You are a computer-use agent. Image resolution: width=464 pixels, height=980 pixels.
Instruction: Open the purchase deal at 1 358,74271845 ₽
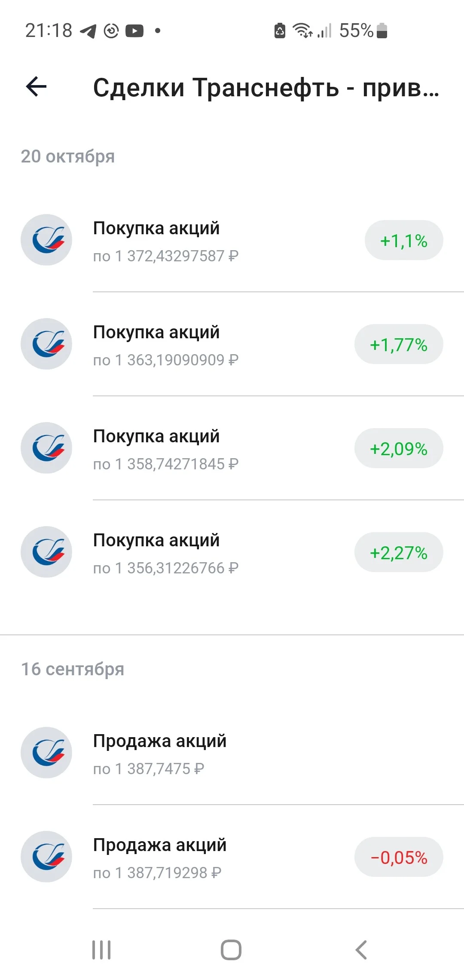tap(232, 448)
